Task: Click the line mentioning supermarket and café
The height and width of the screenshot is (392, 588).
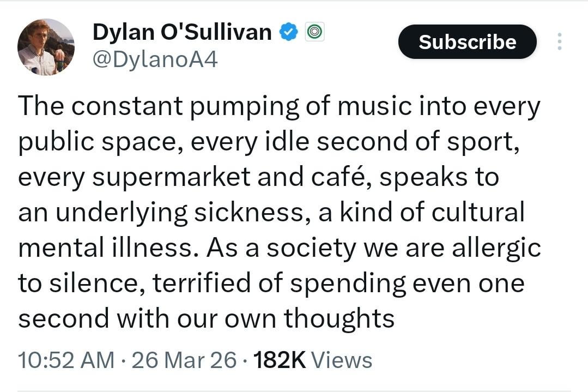Action: [258, 177]
